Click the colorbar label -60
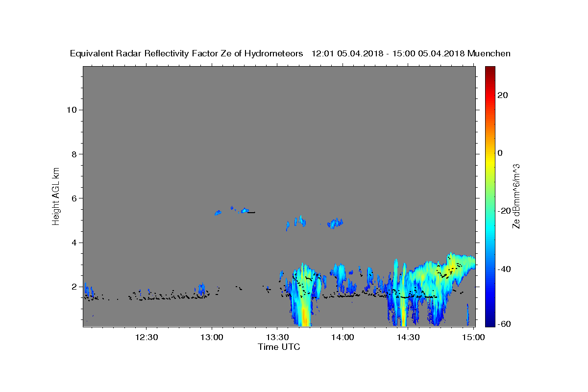Viewport: 588px width, 392px height. (x=504, y=324)
